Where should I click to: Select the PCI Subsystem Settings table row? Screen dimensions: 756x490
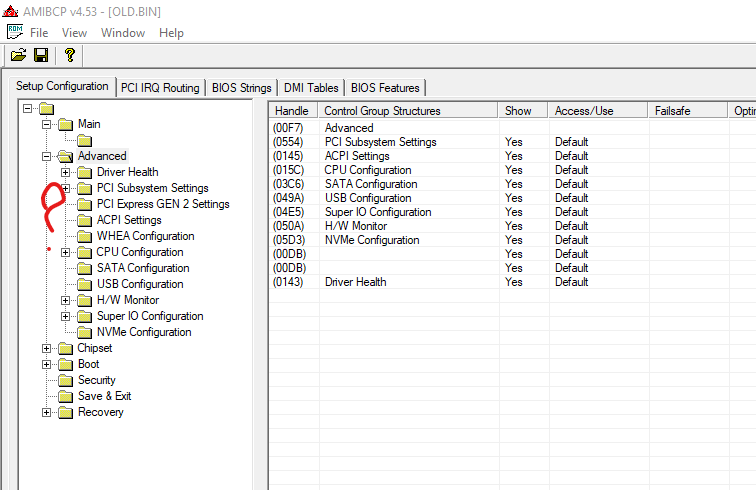coord(512,142)
